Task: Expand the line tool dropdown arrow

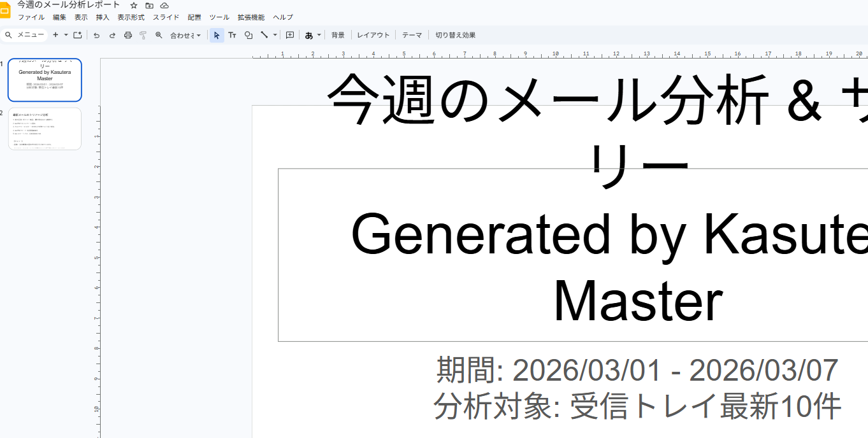Action: pos(275,35)
